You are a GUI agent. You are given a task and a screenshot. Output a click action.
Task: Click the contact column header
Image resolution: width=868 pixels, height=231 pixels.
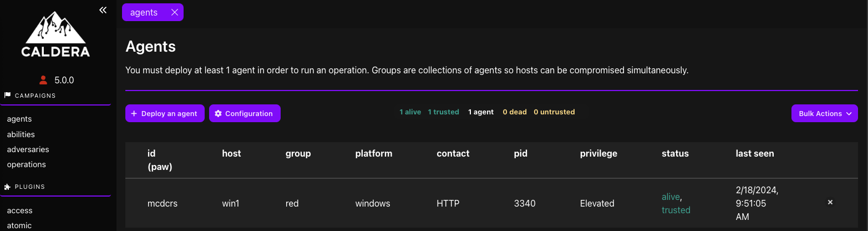tap(453, 153)
